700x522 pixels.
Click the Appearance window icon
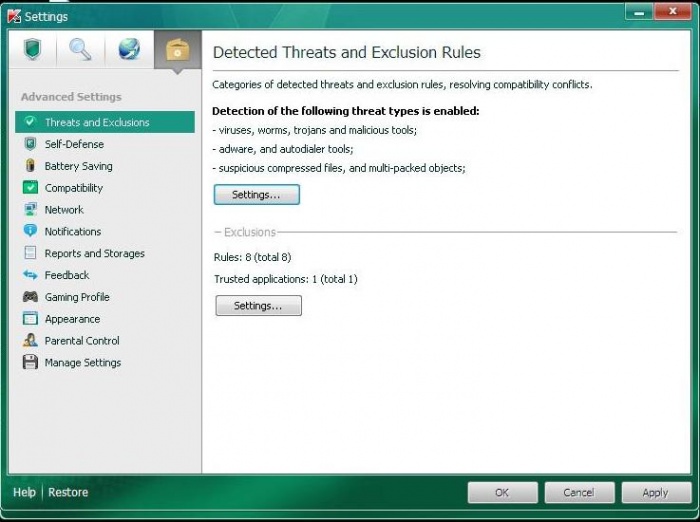point(30,318)
